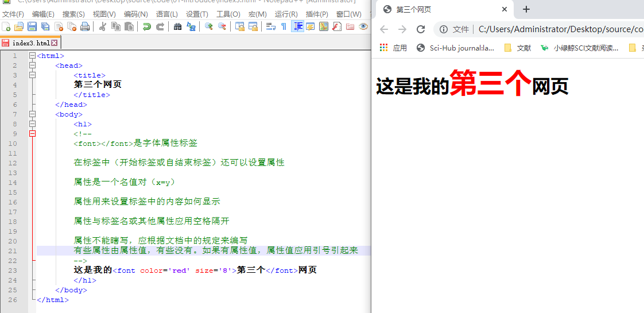This screenshot has width=644, height=313.
Task: Open Find with the binoculars icon
Action: (x=178, y=26)
